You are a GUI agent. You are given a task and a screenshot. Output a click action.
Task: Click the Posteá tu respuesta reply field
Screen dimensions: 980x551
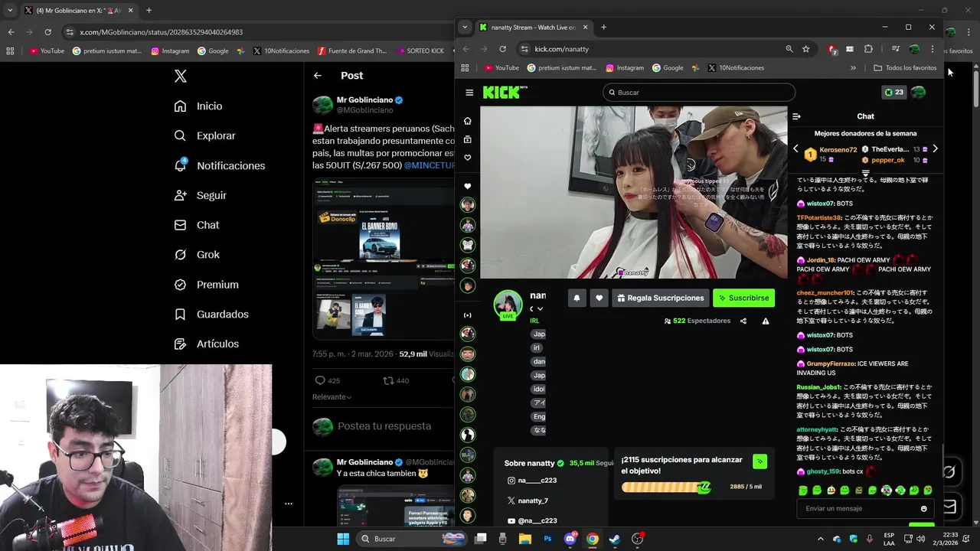(384, 426)
